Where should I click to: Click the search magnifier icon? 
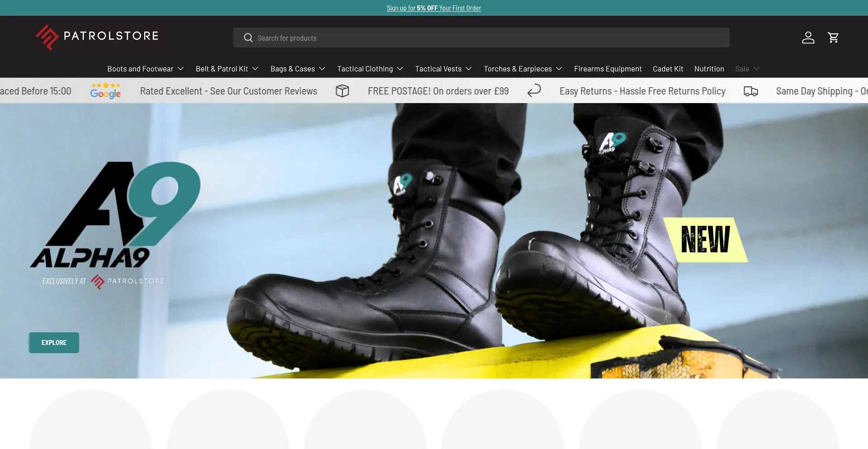pyautogui.click(x=248, y=38)
